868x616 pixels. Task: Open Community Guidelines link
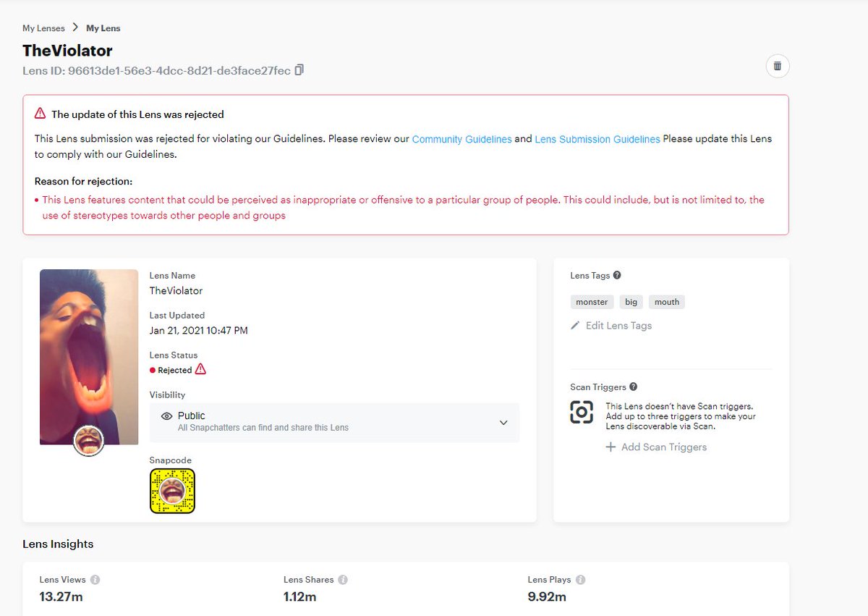tap(461, 139)
